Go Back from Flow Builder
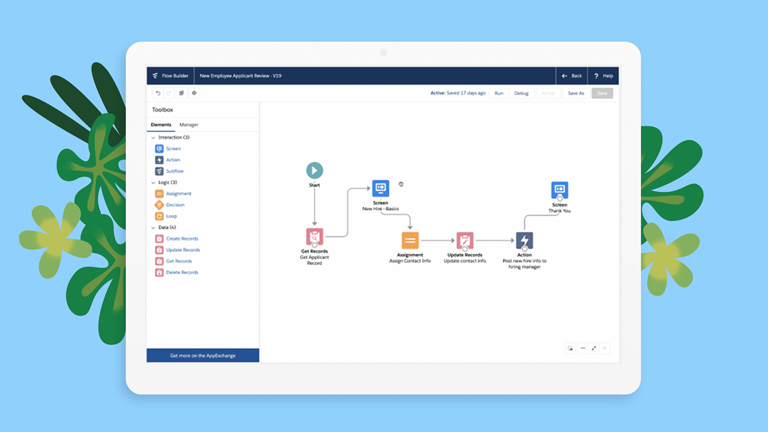 pos(572,76)
